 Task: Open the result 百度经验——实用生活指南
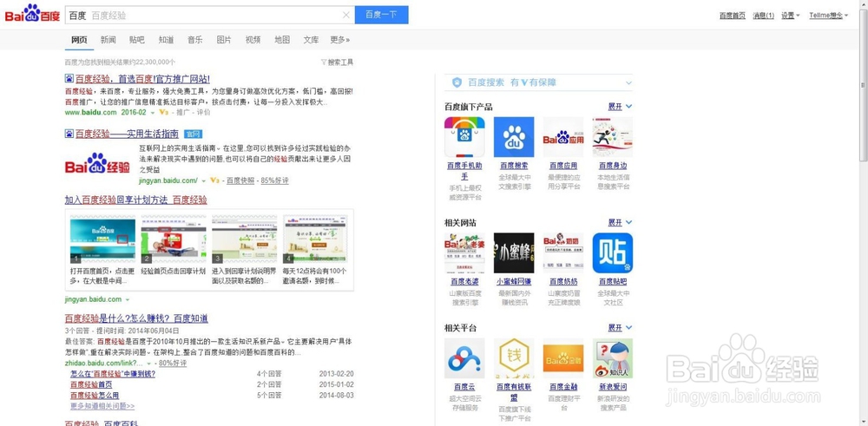127,134
